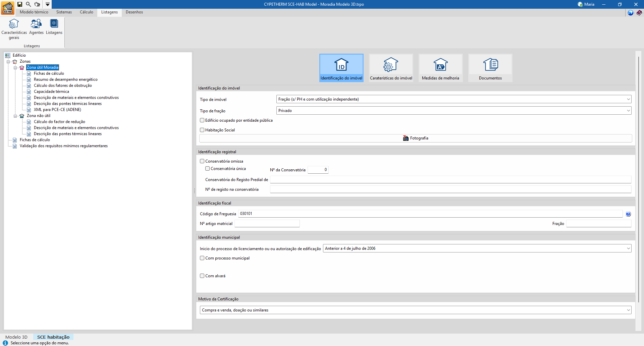Open the Listagens ribbon icon
Image resolution: width=644 pixels, height=346 pixels.
(x=54, y=27)
